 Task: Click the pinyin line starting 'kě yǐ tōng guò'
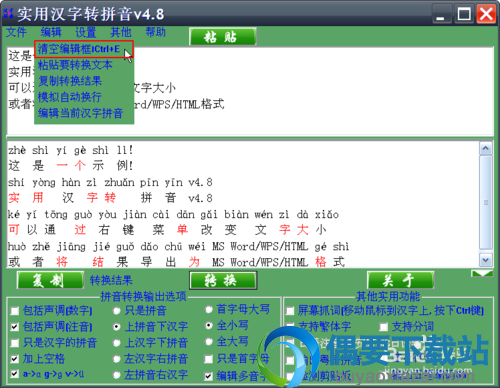[x=173, y=214]
